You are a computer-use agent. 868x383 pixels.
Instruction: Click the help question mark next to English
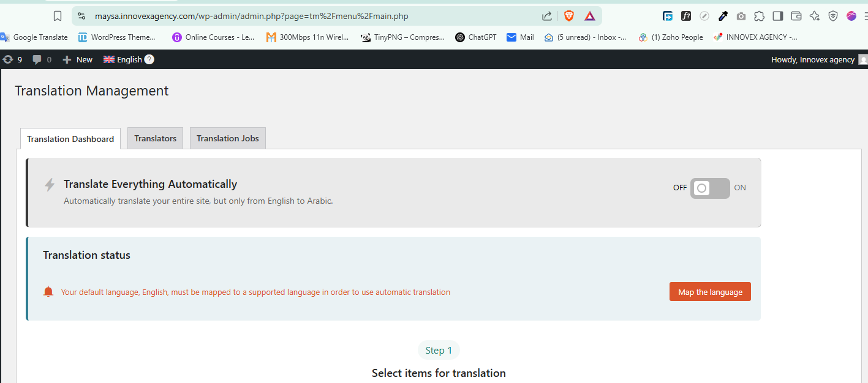point(149,59)
